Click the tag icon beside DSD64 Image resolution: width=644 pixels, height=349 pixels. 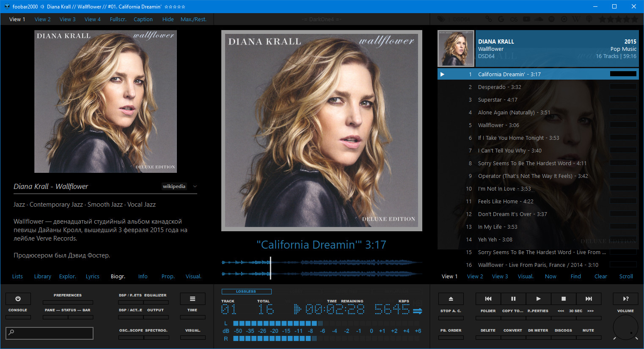[441, 19]
